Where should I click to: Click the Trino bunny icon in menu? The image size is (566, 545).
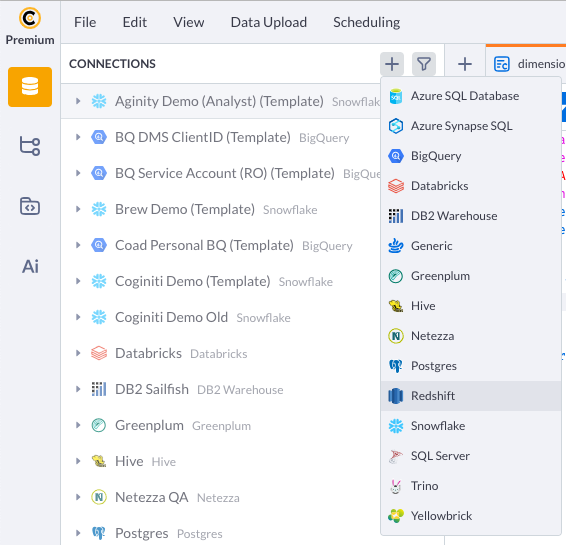[396, 486]
